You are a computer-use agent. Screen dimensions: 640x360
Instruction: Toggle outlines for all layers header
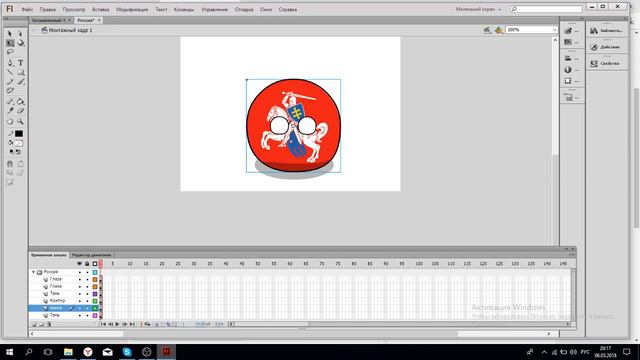tap(95, 264)
